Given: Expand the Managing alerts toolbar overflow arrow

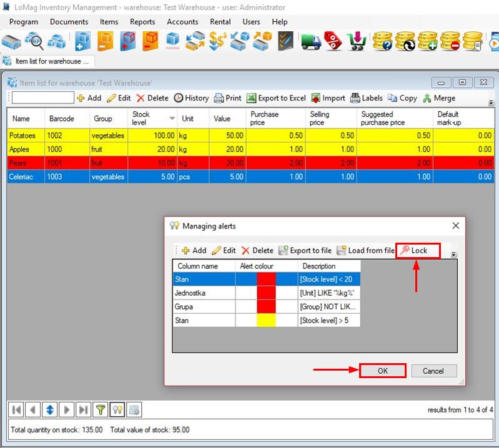Looking at the screenshot, I should point(454,255).
